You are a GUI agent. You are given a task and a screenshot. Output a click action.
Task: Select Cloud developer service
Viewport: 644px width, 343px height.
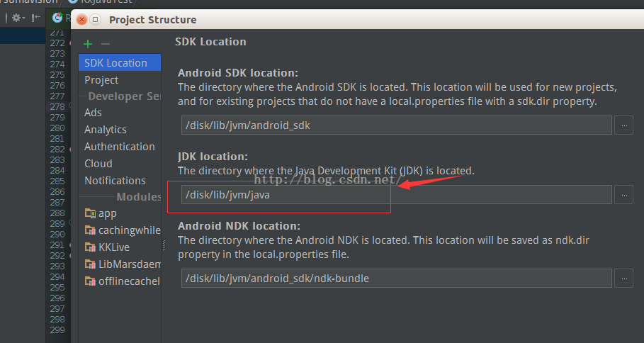pos(98,164)
